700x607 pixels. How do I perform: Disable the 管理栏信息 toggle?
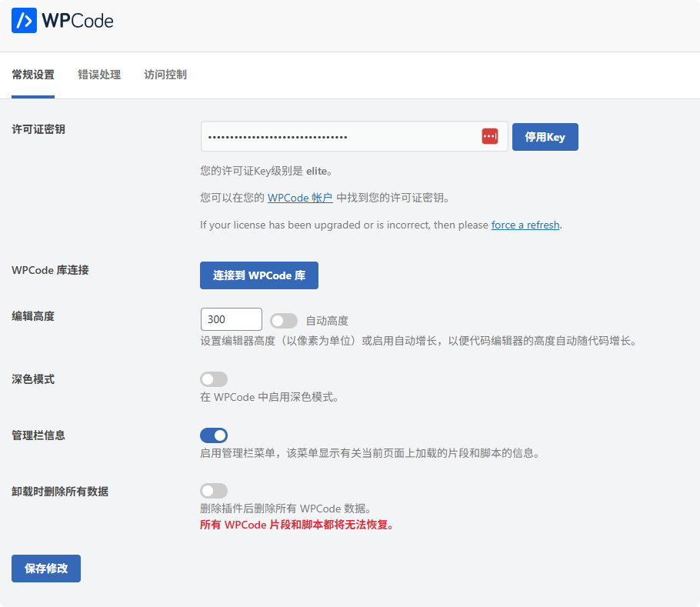click(x=214, y=435)
